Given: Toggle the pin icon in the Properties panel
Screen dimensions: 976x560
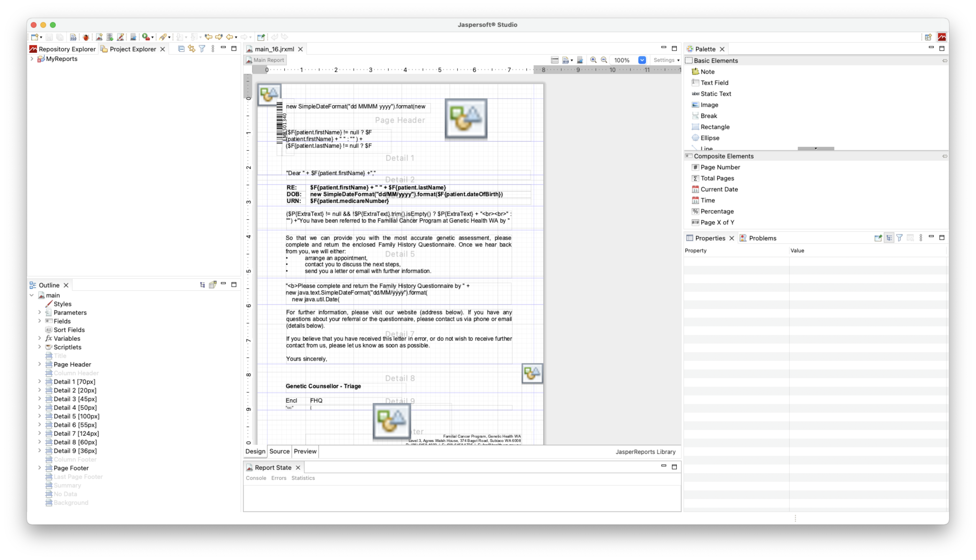Looking at the screenshot, I should (878, 238).
